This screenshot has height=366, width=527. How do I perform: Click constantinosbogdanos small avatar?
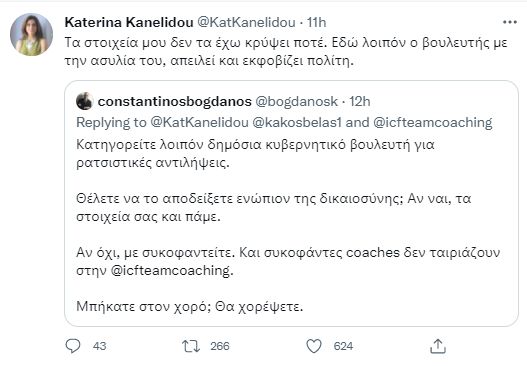84,101
